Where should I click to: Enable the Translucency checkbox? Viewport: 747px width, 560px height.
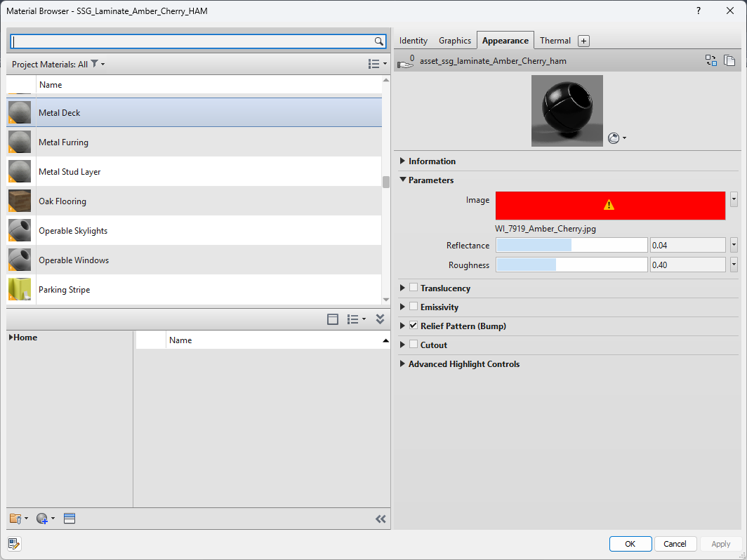coord(414,288)
